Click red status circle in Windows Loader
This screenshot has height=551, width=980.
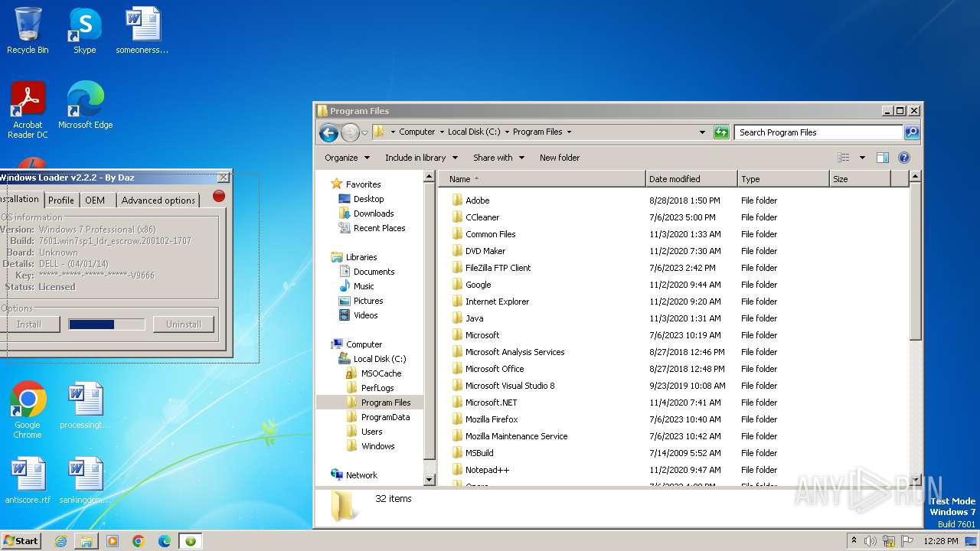pos(219,196)
